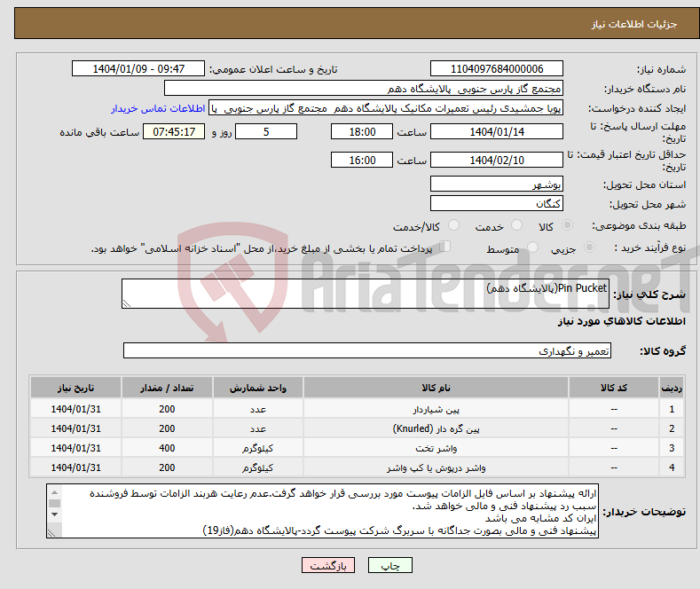The height and width of the screenshot is (589, 700).
Task: Click the بازگشت (back) button
Action: (x=328, y=565)
